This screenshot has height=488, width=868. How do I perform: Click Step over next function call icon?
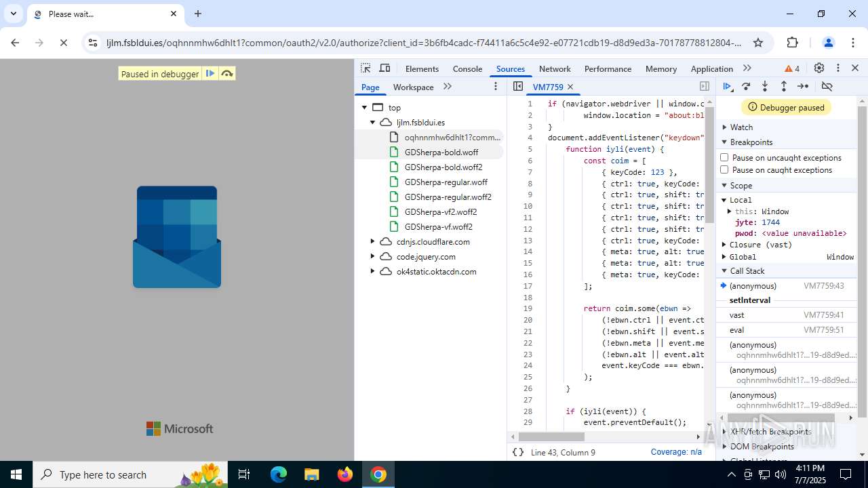pos(746,86)
